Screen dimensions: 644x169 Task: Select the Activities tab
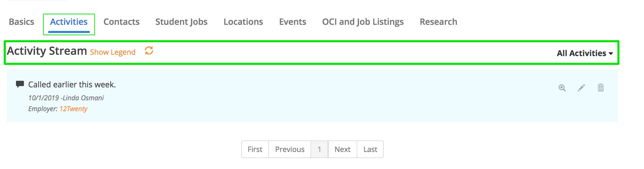(69, 22)
